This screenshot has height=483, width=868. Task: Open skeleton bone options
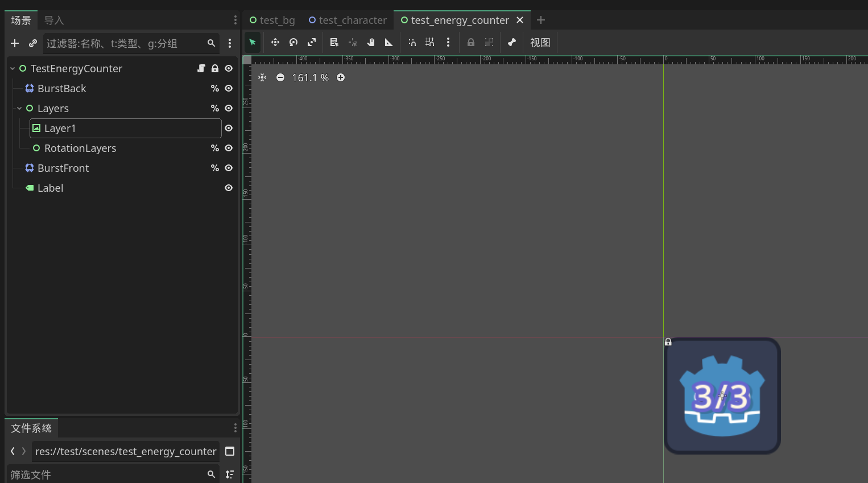512,43
